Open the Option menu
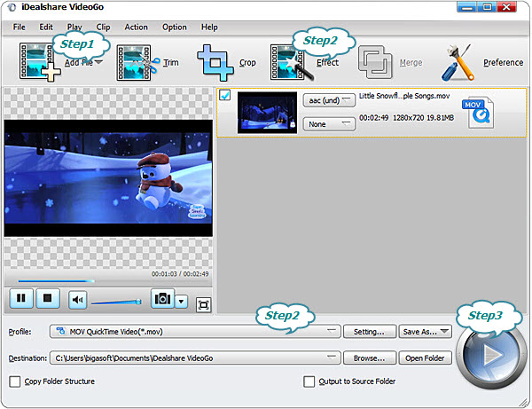This screenshot has height=409, width=532. pyautogui.click(x=175, y=28)
